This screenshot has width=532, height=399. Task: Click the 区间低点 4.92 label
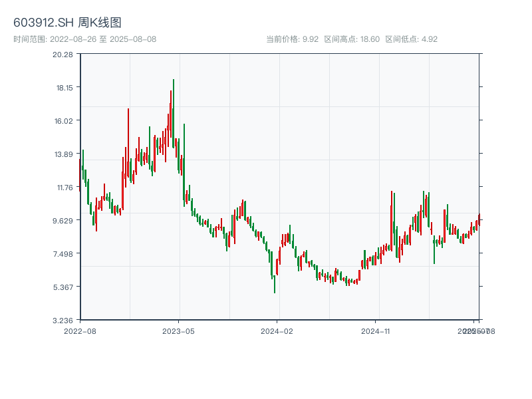[x=411, y=39]
